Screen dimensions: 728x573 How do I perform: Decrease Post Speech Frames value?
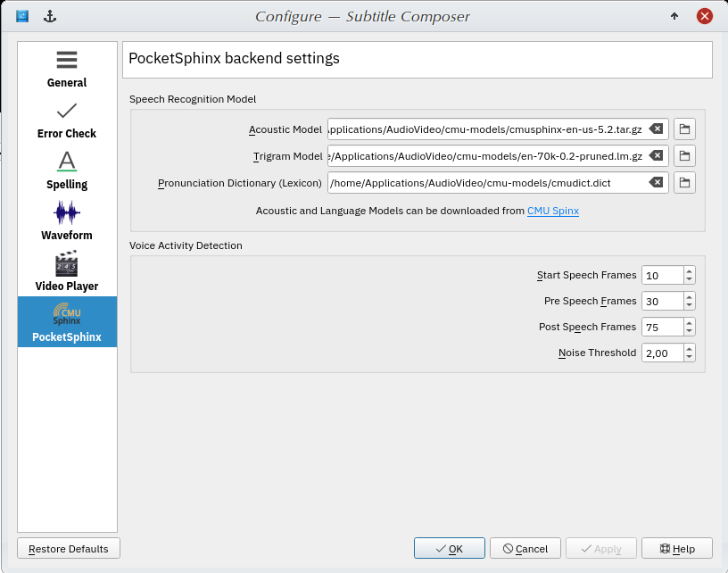690,331
